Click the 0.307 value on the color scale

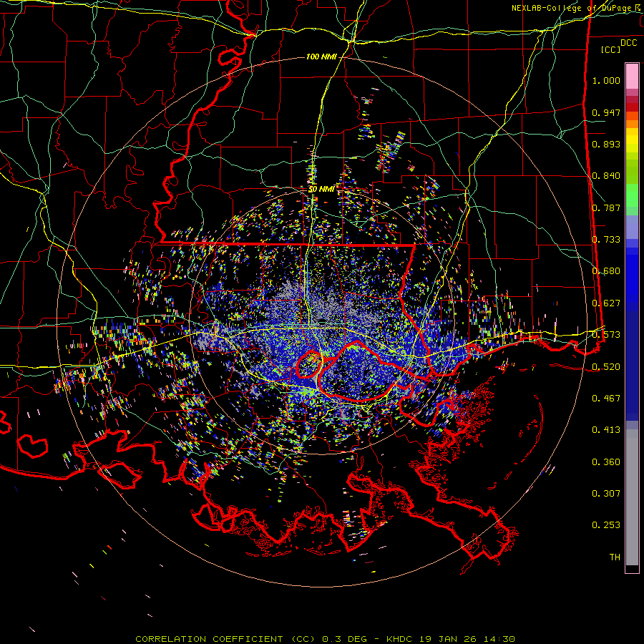coord(606,494)
